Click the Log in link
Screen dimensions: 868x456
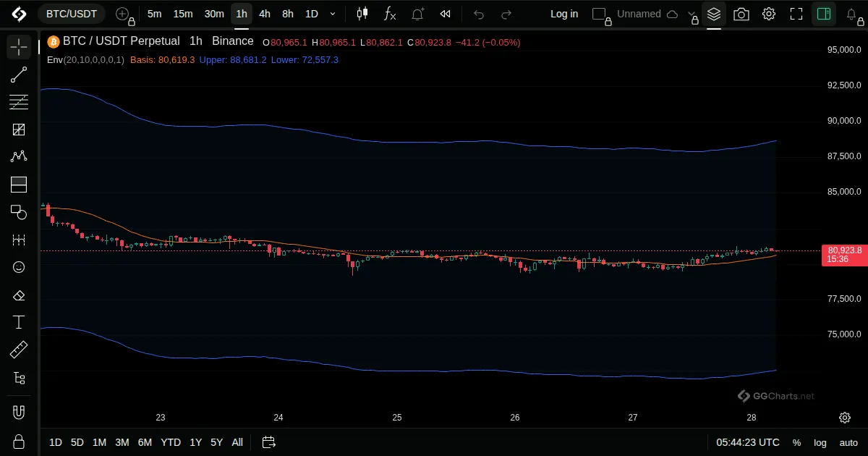click(564, 14)
